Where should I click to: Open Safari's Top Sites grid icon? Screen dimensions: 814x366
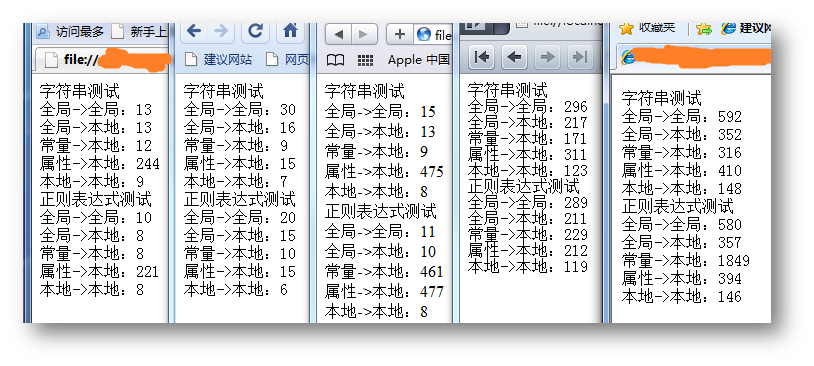click(365, 61)
